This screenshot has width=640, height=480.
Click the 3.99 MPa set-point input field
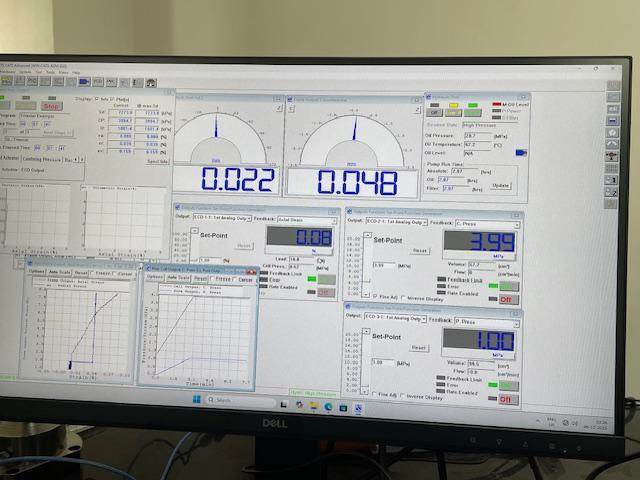click(x=384, y=265)
